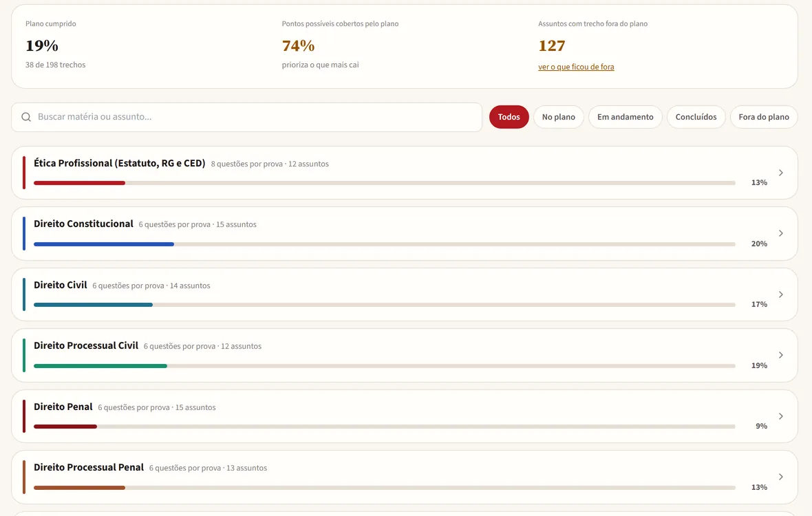Focus the Buscar matéria ou assunto field

click(246, 117)
